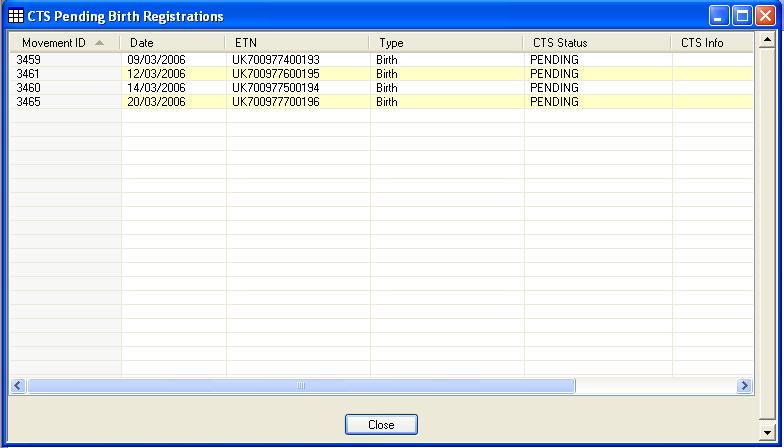Click the horizontal scrollbar thumb

pyautogui.click(x=300, y=385)
